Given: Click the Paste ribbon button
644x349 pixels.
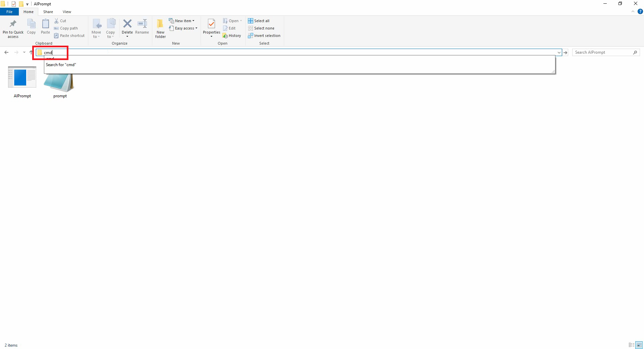Looking at the screenshot, I should (x=45, y=27).
